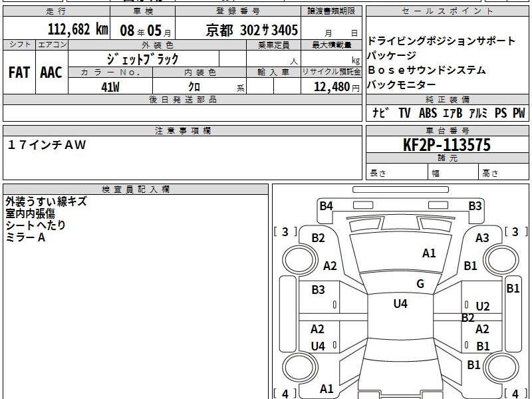The width and height of the screenshot is (532, 399).
Task: Select the 車台番号 header
Action: point(448,130)
